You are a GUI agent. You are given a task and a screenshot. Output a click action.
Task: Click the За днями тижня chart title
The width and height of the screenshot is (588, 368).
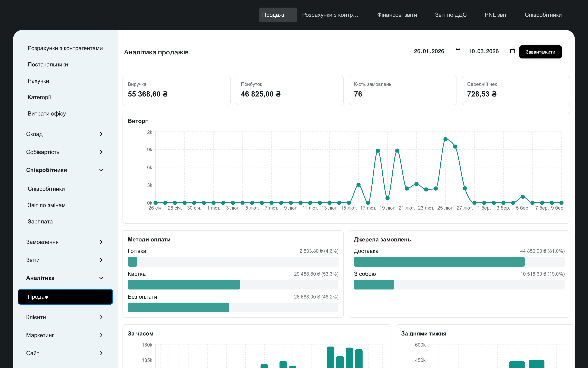point(424,333)
